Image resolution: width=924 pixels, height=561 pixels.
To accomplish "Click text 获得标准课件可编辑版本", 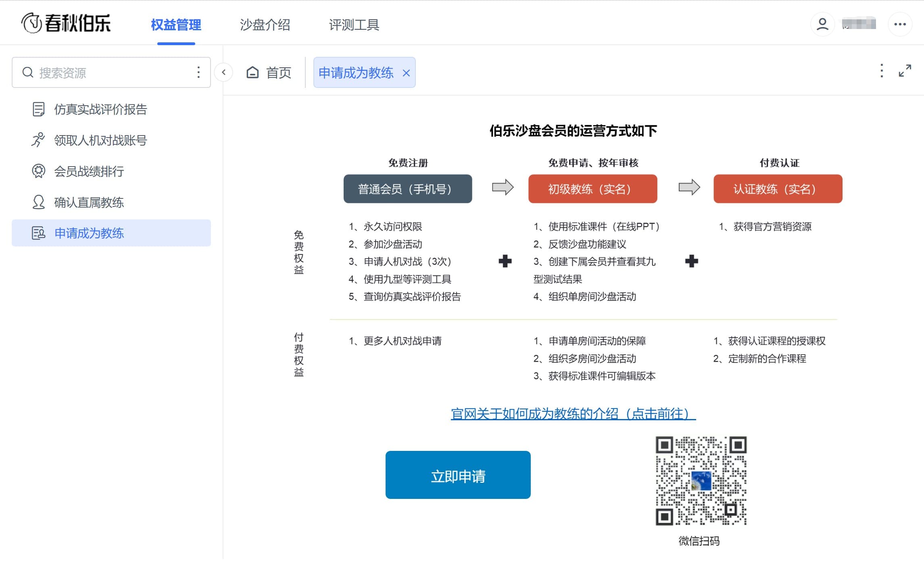I will coord(602,376).
